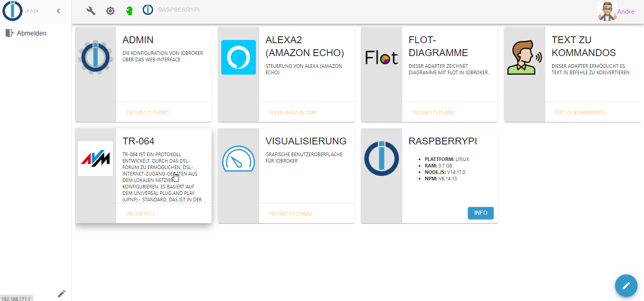Open the wrench settings tool
Screen dimensions: 644x301
point(91,11)
